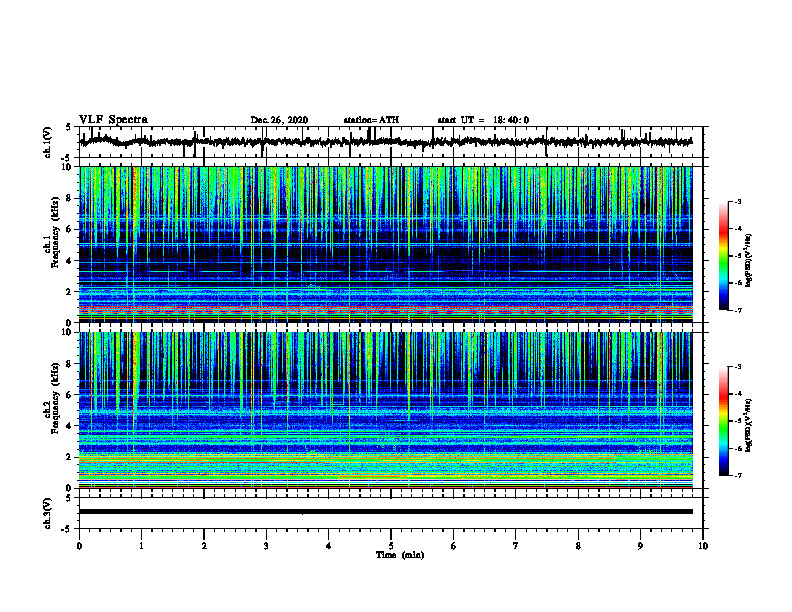Click the "-7" label on ch.1 color bar

pos(738,310)
